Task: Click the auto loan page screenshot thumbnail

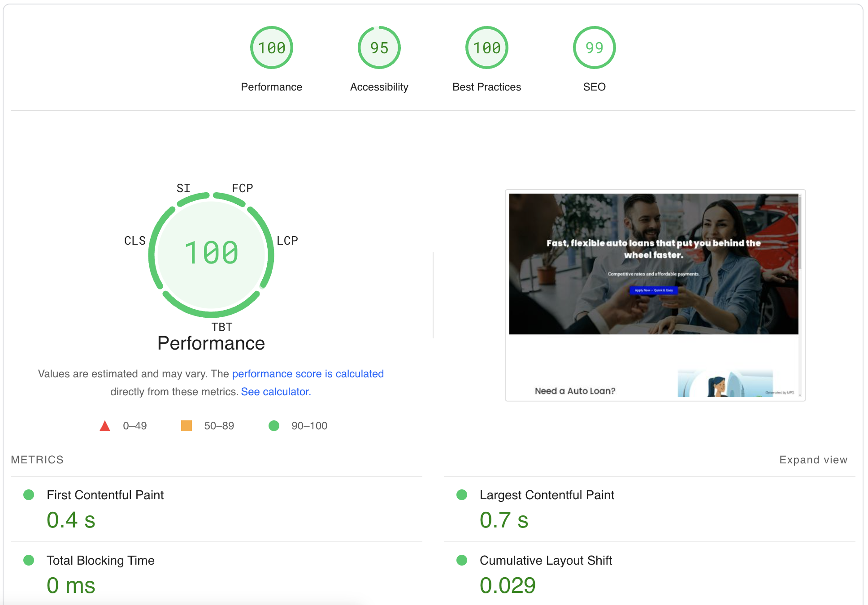Action: tap(655, 295)
